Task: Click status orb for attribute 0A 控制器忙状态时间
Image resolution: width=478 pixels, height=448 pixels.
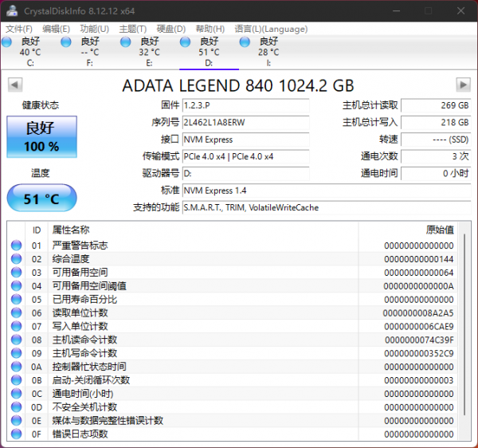Action: (17, 367)
